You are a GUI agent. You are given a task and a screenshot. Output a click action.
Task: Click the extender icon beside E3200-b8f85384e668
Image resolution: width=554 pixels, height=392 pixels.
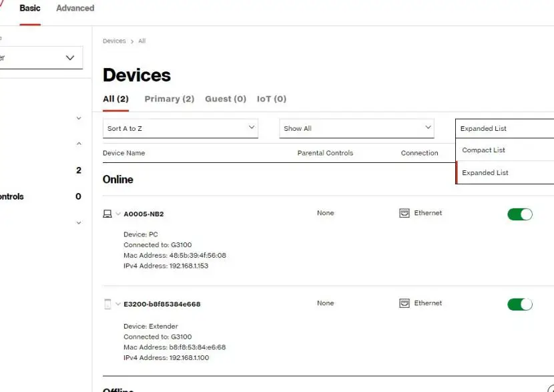(109, 303)
